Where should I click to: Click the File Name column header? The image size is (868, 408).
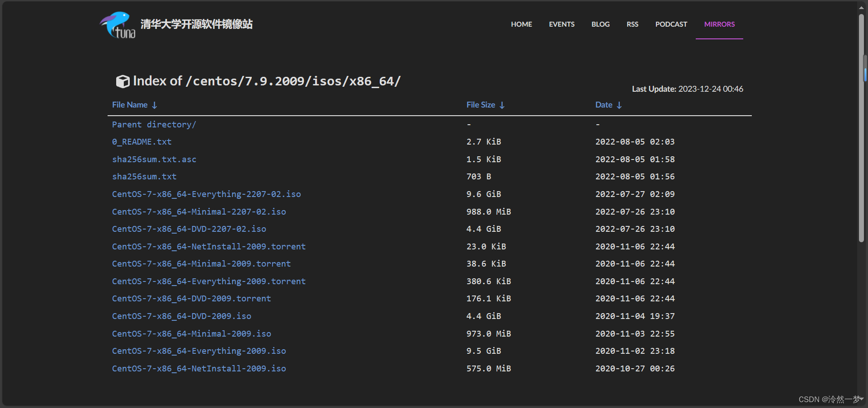130,105
